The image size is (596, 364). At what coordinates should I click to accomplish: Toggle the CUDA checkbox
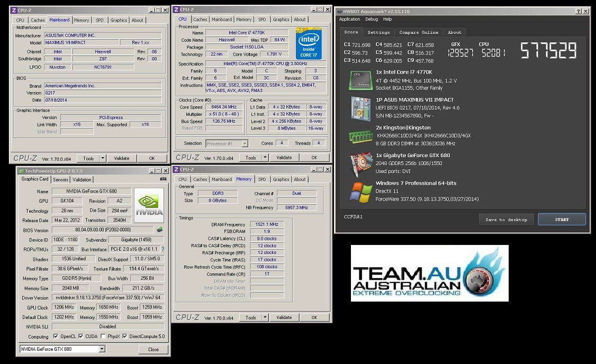pos(80,336)
